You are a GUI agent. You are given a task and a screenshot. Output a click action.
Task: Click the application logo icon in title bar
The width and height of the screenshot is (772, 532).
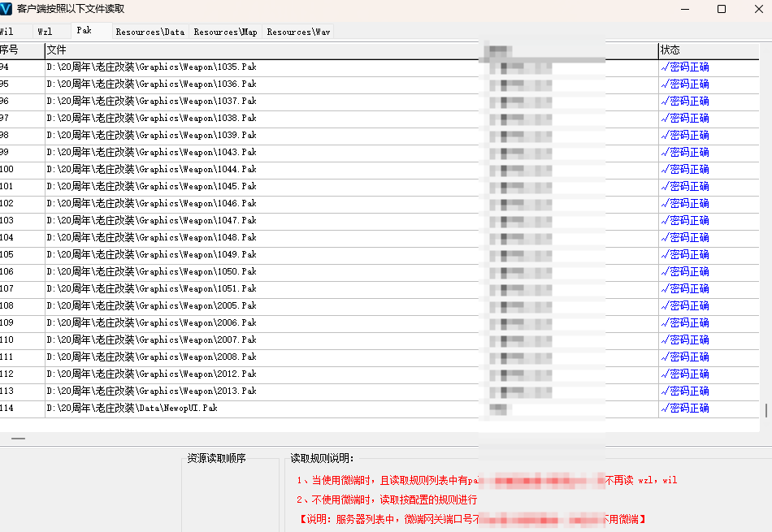(x=6, y=8)
